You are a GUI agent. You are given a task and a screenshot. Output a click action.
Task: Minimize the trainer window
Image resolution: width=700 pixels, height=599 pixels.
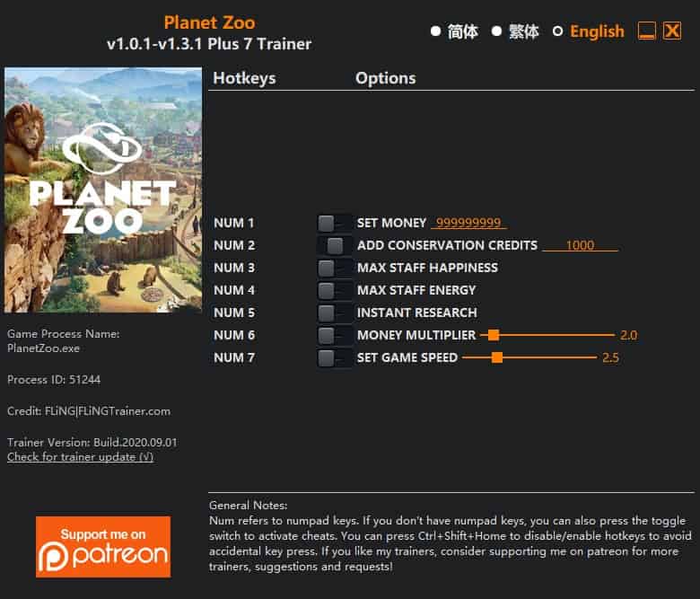point(646,31)
